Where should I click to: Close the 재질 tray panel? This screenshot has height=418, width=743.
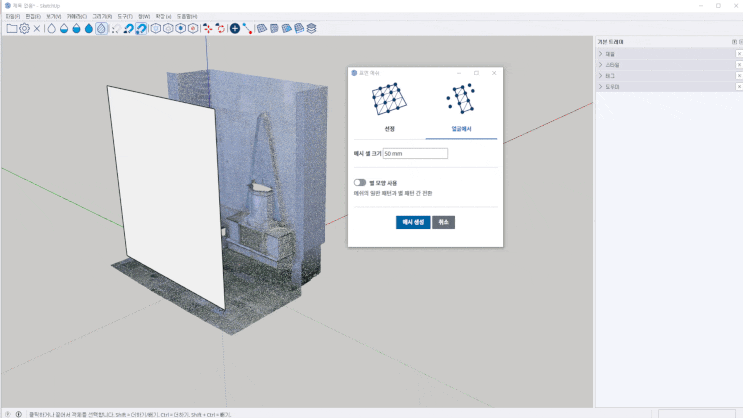(739, 54)
